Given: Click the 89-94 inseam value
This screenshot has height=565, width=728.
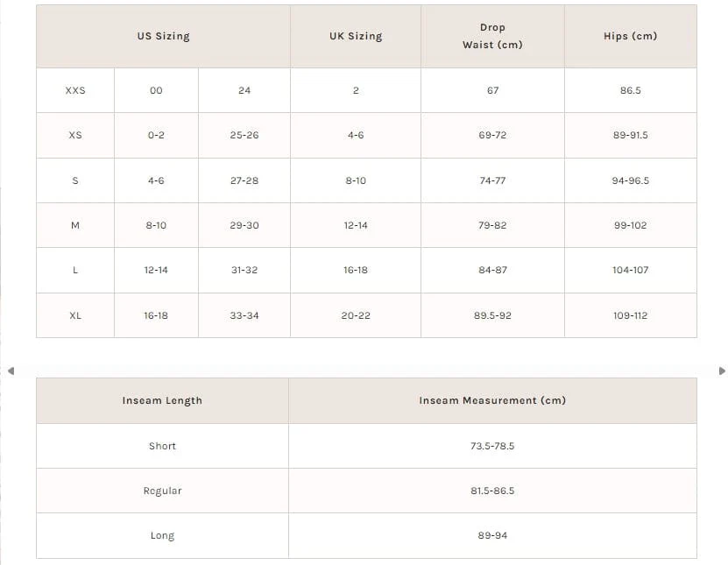Looking at the screenshot, I should click(x=492, y=536).
